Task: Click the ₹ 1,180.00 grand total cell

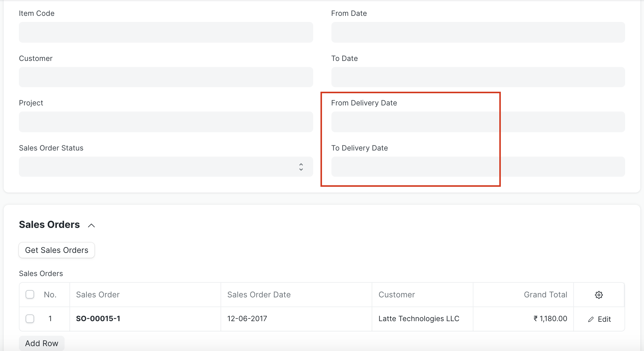Action: click(x=550, y=319)
